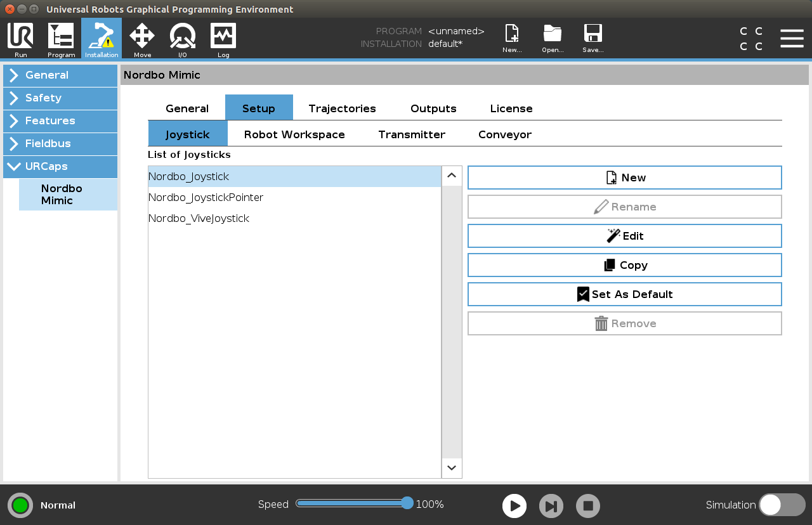Click the program name <unnamed>
812x525 pixels.
[456, 31]
